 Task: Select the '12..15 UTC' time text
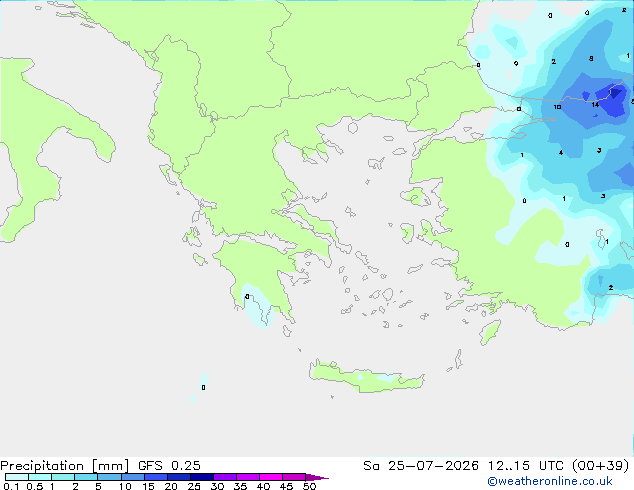point(525,466)
